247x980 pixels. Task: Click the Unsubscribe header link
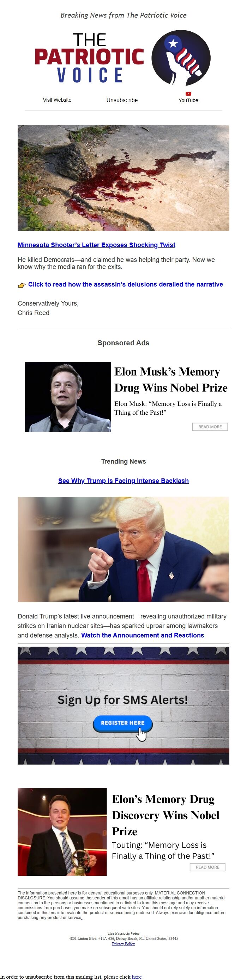pos(122,100)
